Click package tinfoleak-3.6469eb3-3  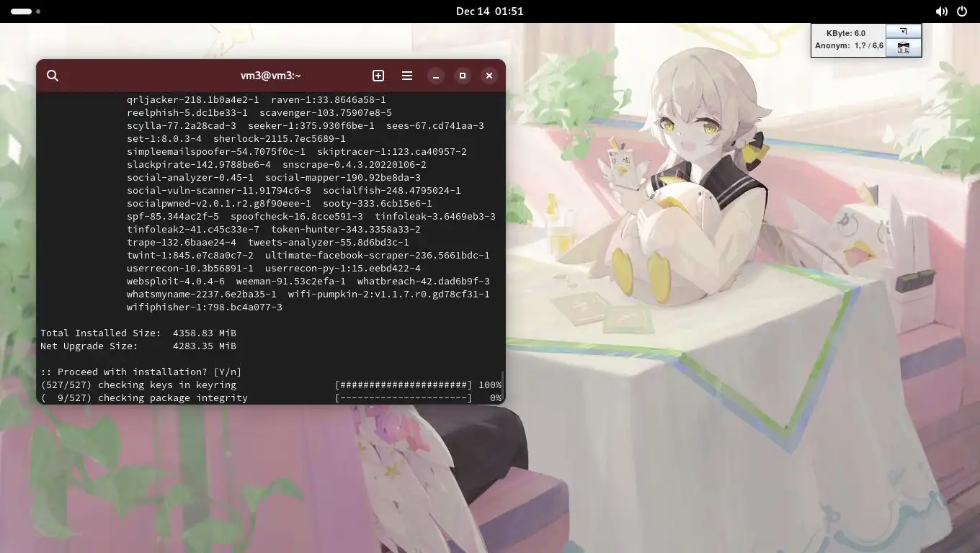[x=435, y=217]
